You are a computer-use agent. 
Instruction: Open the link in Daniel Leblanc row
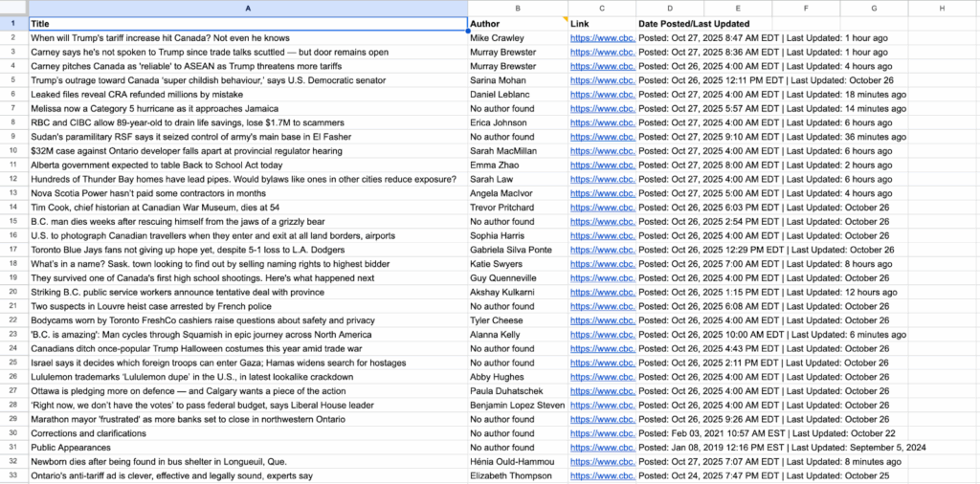[x=603, y=95]
